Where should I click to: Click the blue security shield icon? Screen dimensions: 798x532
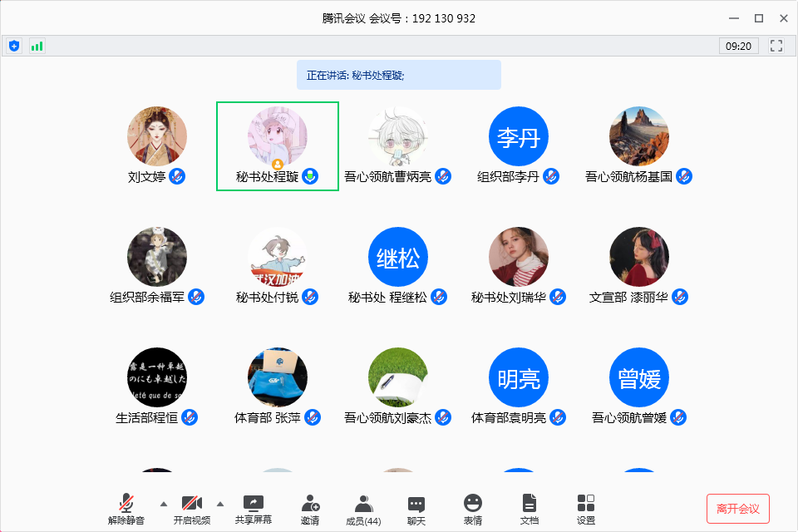tap(14, 46)
